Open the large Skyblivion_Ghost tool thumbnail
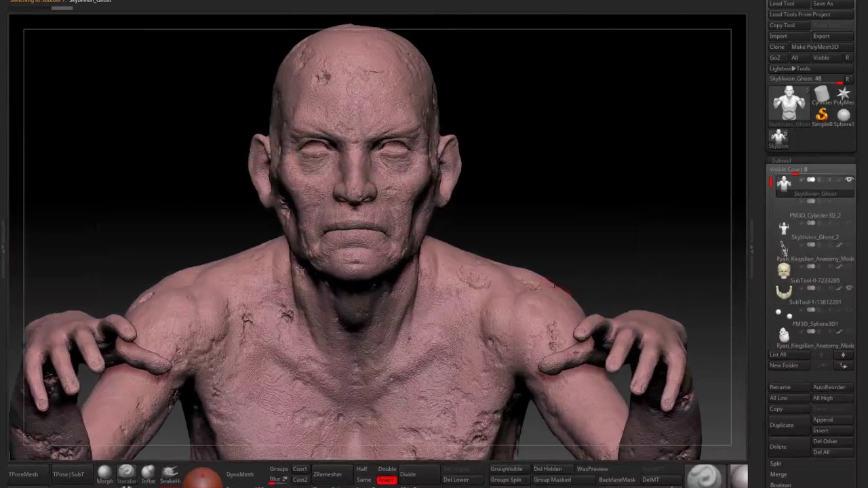The height and width of the screenshot is (488, 868). point(789,105)
